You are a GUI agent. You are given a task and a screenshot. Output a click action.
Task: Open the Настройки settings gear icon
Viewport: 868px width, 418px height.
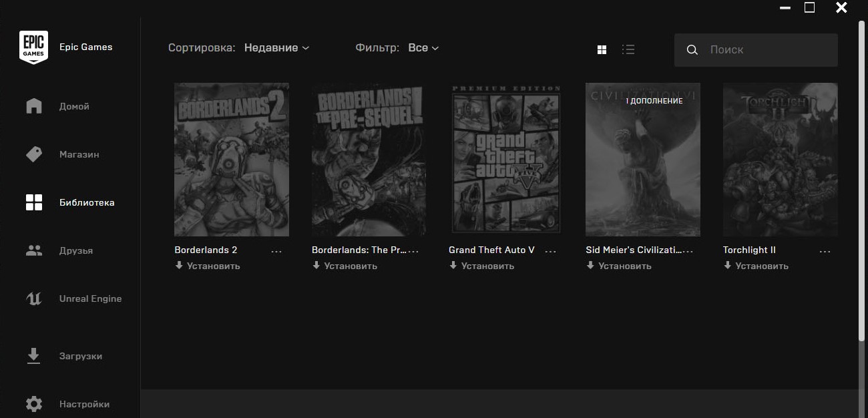pos(33,404)
